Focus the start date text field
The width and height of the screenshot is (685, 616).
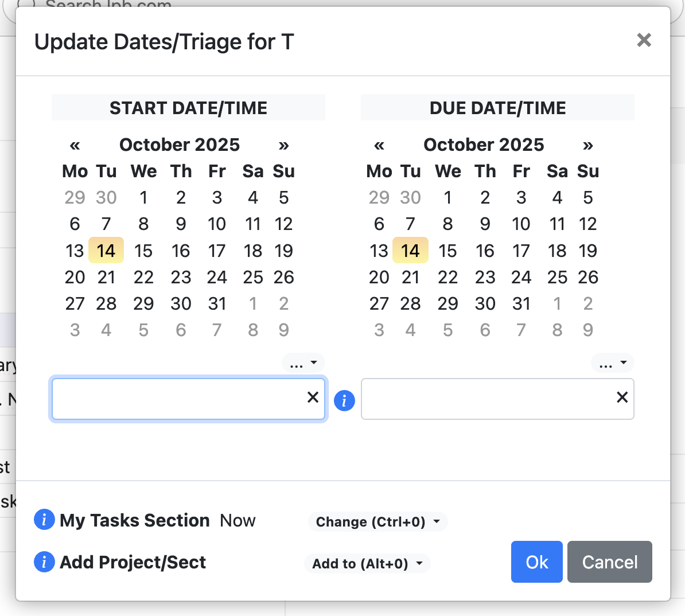[x=178, y=399]
